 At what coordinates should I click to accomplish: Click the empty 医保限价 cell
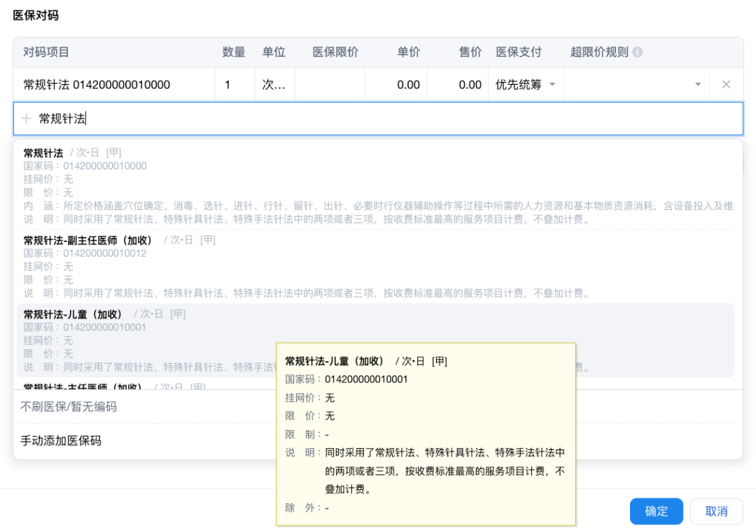click(330, 85)
